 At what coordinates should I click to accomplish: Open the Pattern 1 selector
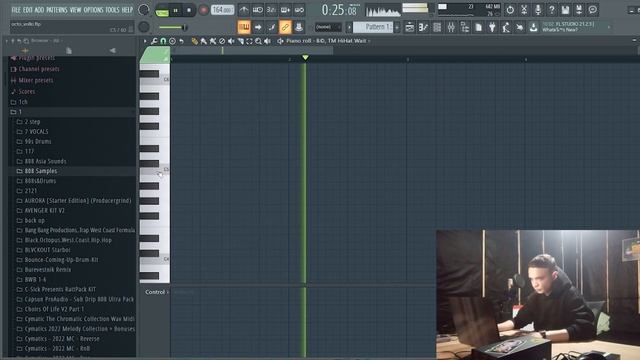click(373, 27)
